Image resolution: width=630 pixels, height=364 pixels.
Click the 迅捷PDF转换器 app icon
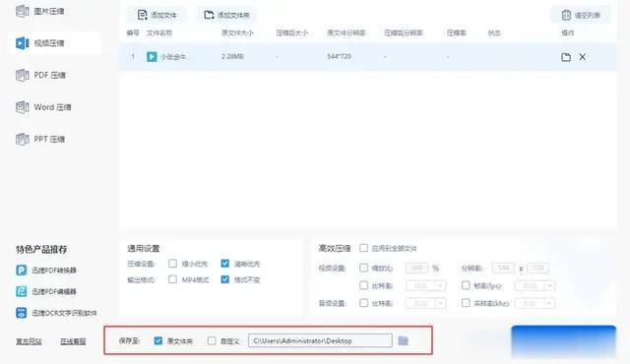22,271
